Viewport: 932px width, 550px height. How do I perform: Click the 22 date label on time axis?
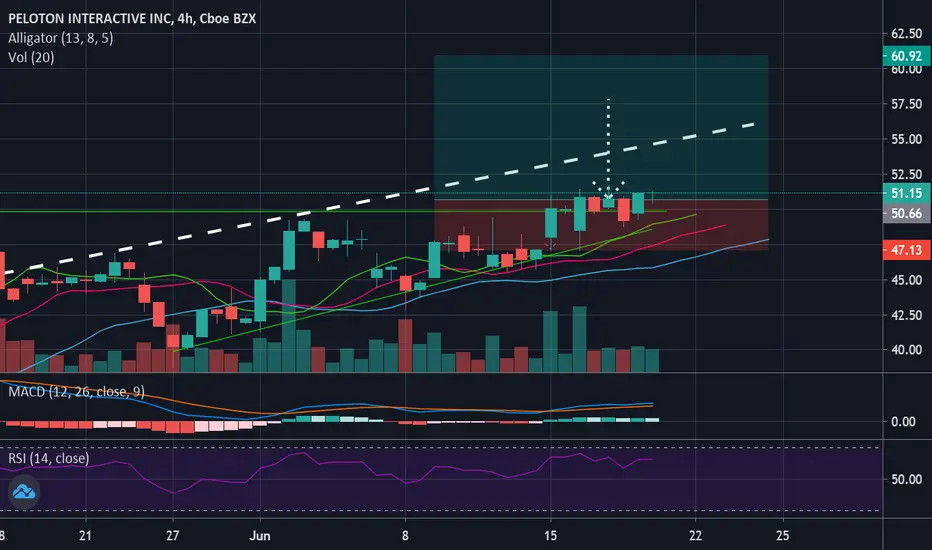(x=695, y=536)
